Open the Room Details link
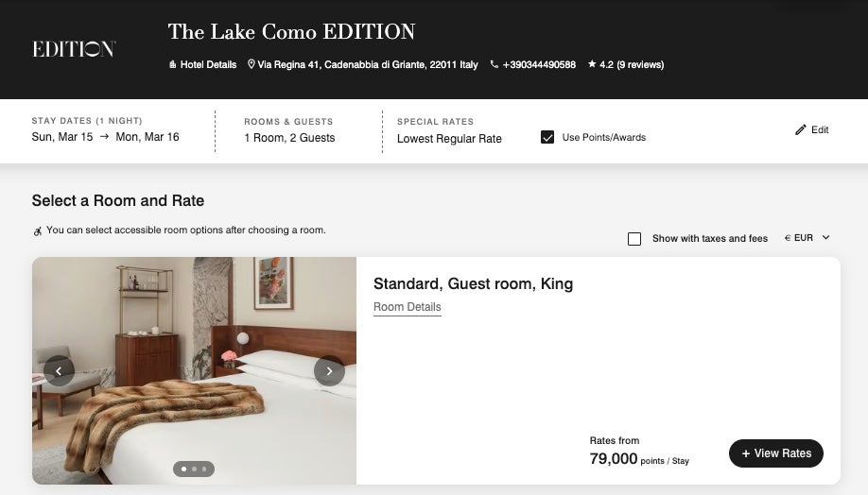The width and height of the screenshot is (868, 495). pyautogui.click(x=407, y=307)
